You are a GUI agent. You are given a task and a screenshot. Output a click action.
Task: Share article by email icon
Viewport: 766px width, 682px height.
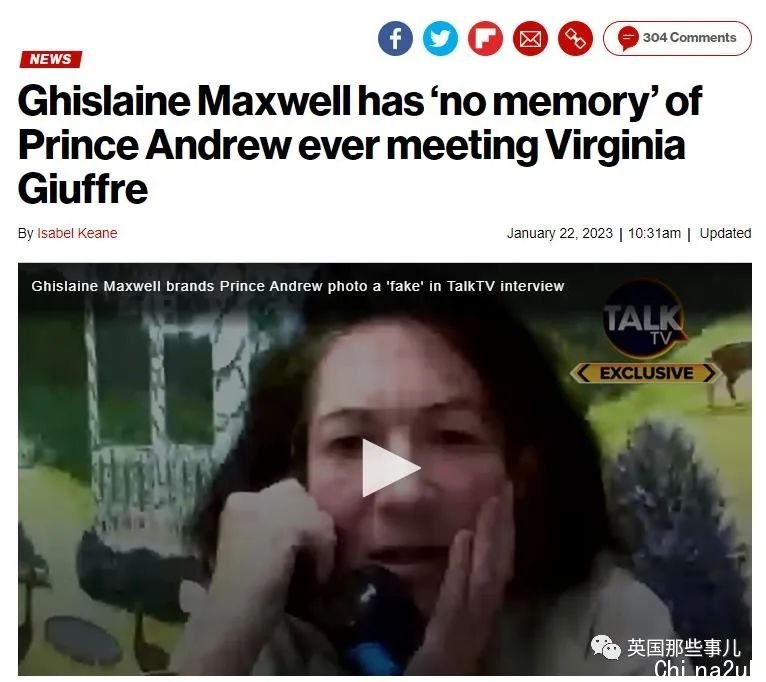pos(530,38)
